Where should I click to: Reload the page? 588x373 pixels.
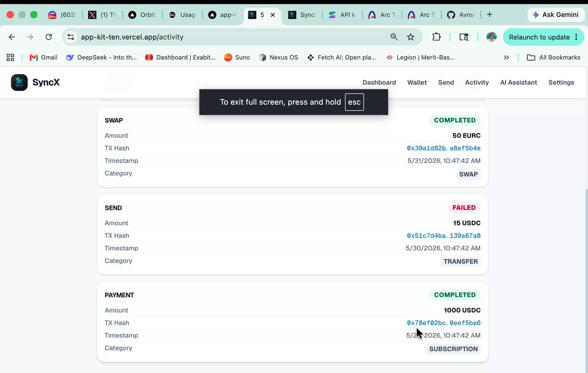(49, 37)
